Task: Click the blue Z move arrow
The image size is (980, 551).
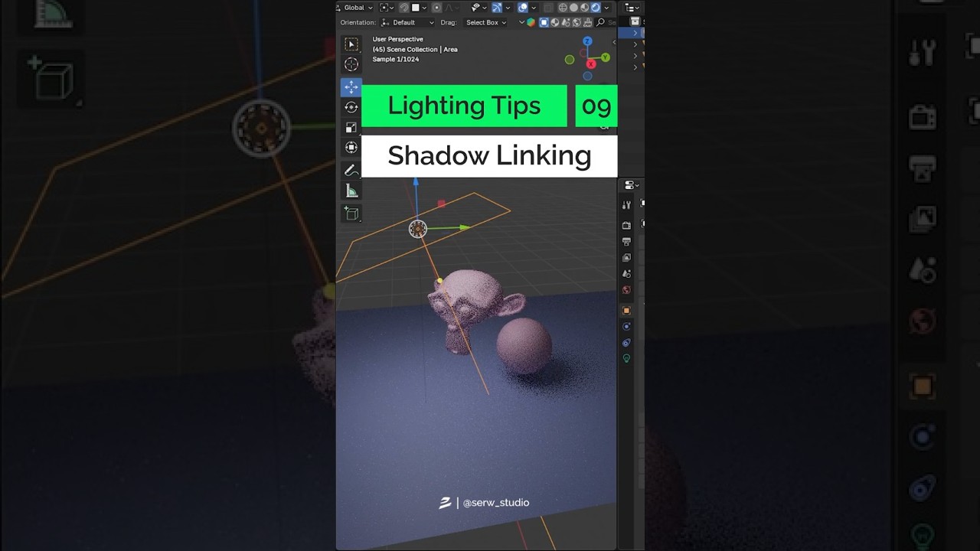Action: (416, 182)
